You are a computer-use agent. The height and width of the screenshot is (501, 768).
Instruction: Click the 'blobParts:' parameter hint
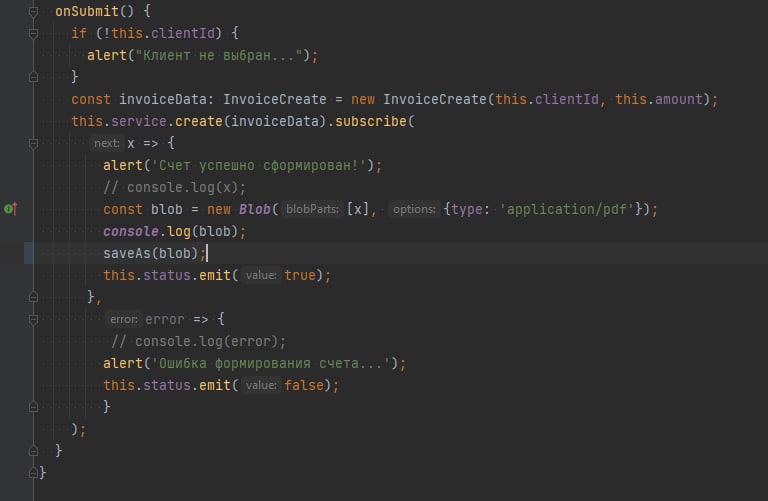tap(312, 209)
